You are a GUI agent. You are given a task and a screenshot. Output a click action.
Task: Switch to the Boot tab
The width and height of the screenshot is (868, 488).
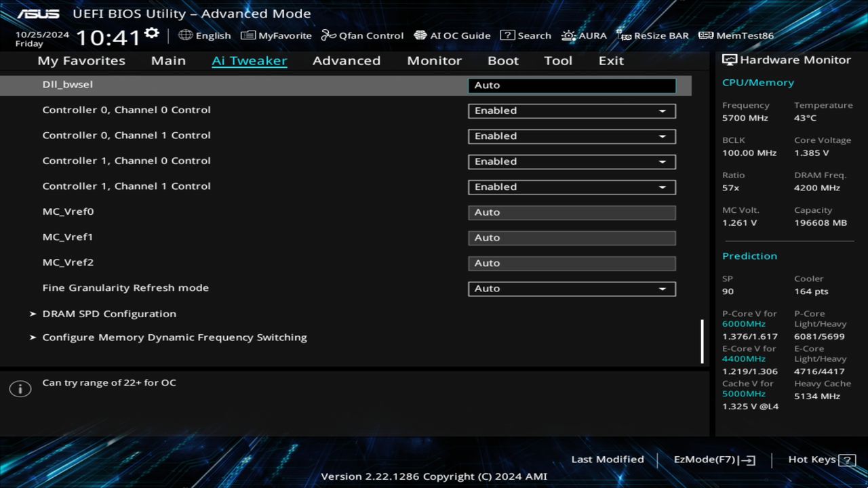click(502, 60)
